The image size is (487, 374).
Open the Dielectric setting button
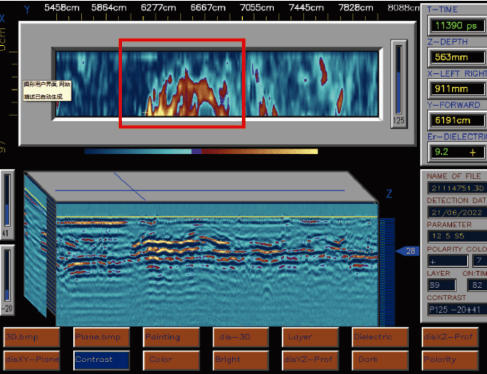380,337
